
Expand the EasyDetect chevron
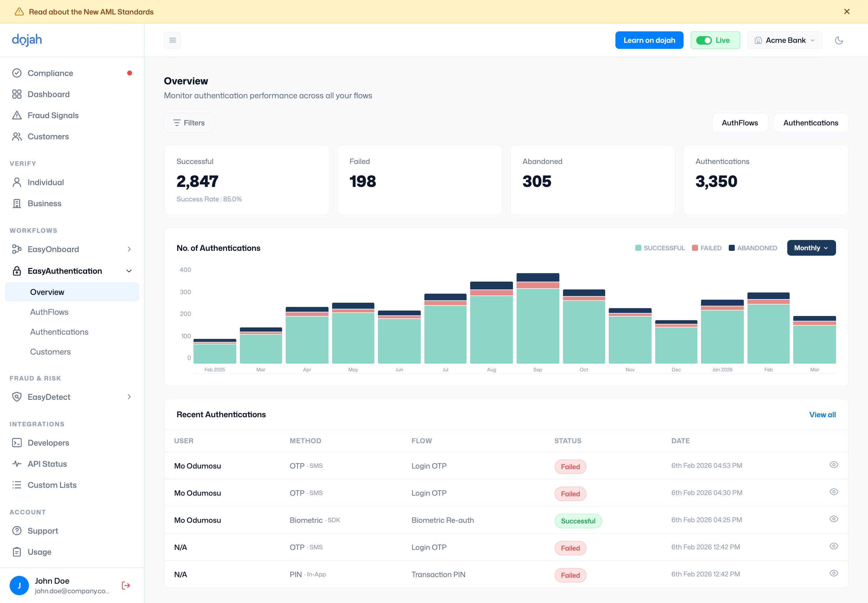click(x=129, y=397)
